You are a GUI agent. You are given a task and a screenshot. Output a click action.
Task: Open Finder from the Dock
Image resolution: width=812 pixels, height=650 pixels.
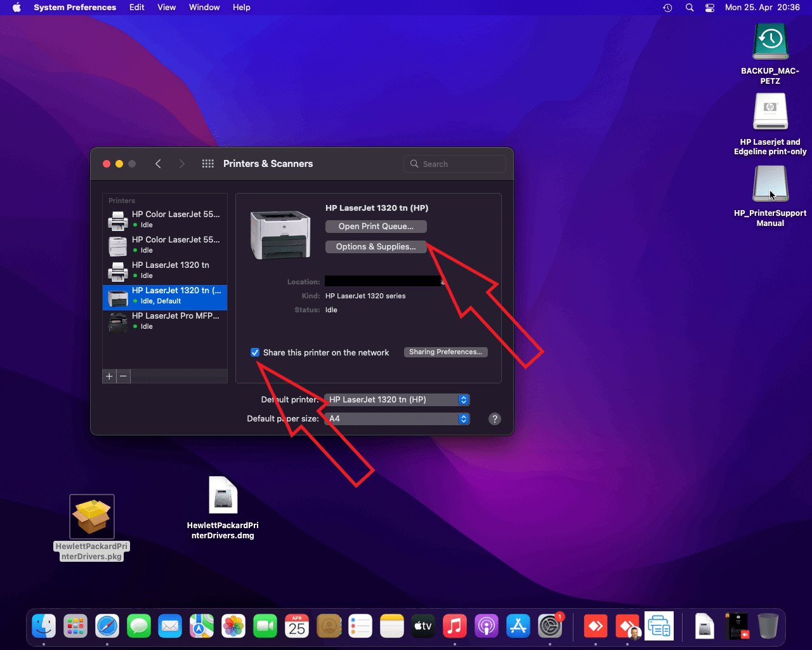point(44,627)
